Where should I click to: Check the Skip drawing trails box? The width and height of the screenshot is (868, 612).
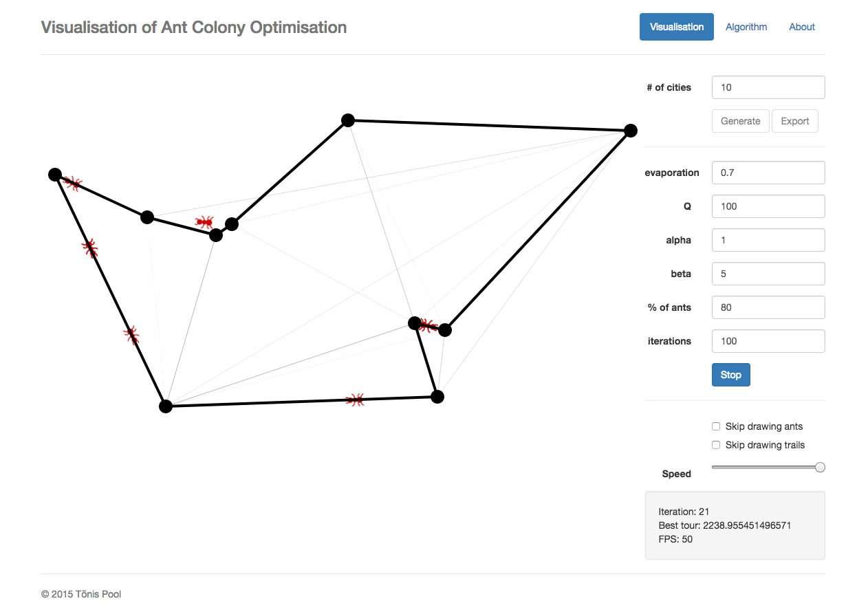pos(715,444)
